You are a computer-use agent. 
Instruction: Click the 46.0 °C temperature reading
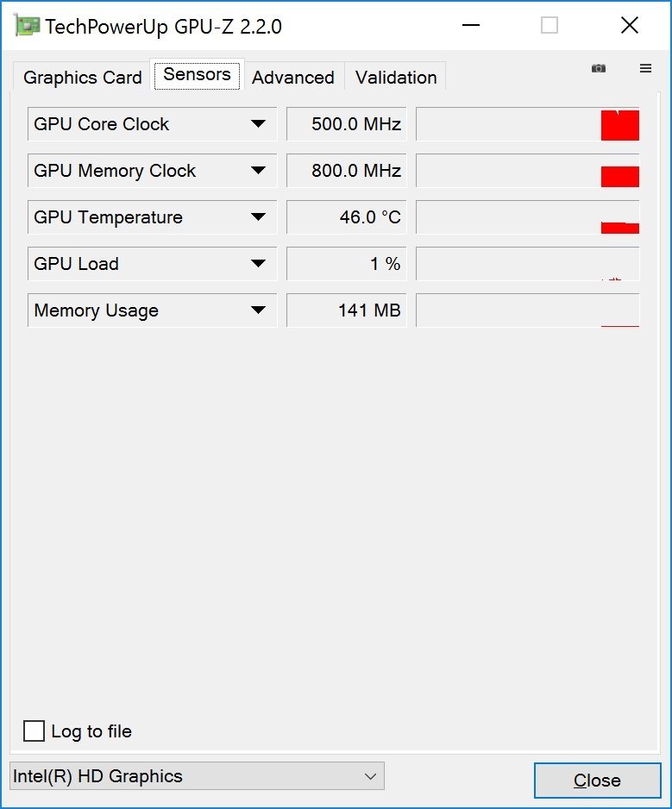[x=347, y=217]
